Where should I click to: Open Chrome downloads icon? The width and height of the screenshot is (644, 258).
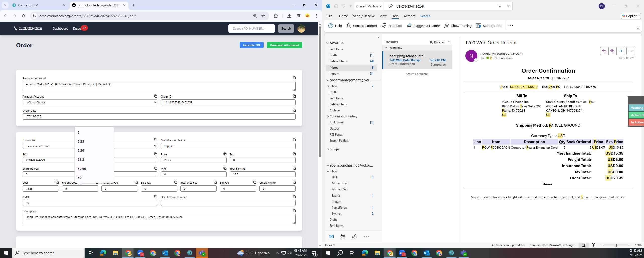tap(289, 16)
